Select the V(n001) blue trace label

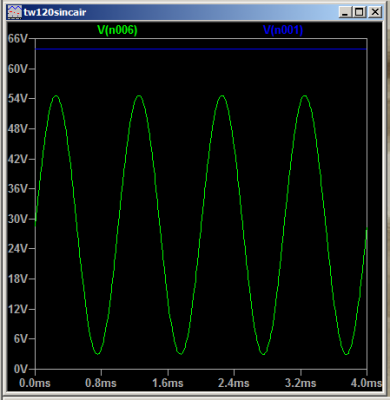(283, 30)
